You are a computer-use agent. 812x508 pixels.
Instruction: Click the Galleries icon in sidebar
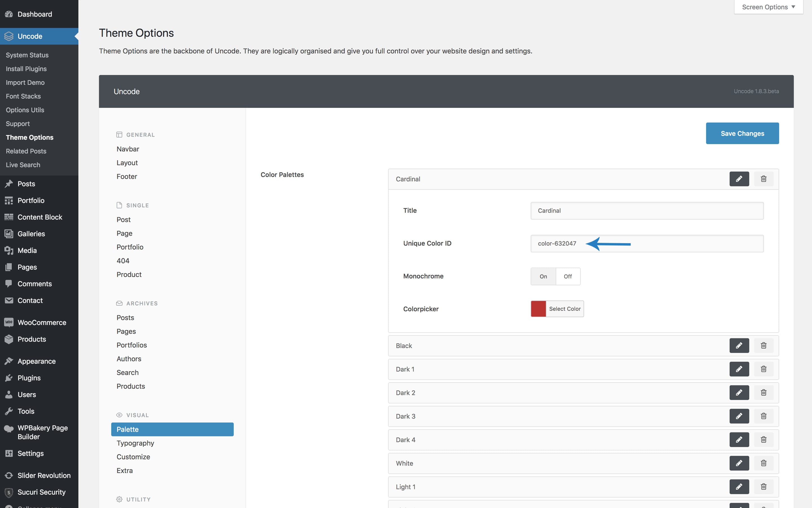pyautogui.click(x=9, y=234)
